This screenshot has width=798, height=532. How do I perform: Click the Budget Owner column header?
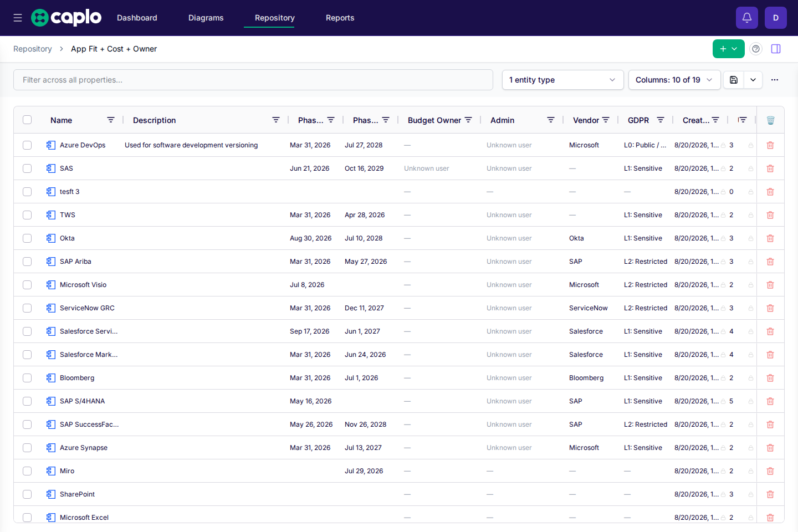434,120
